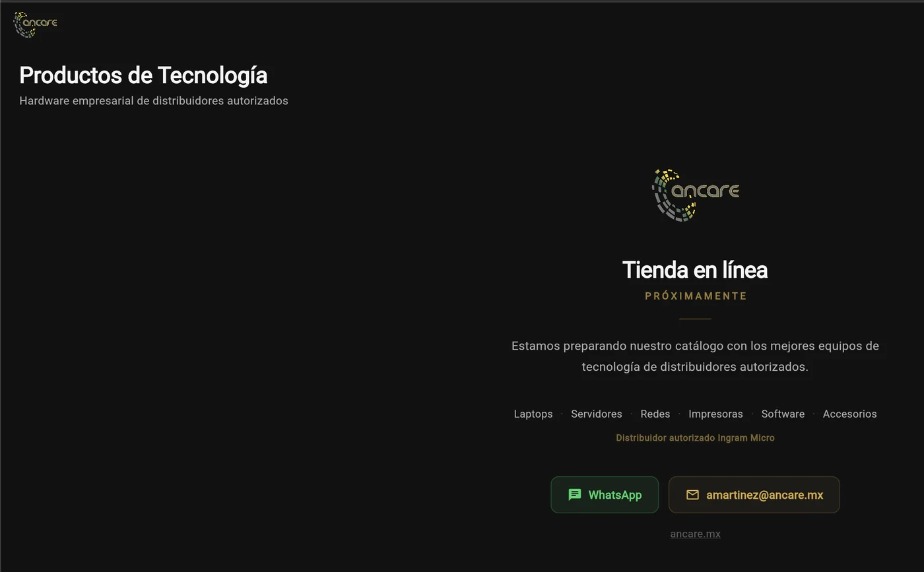Image resolution: width=924 pixels, height=572 pixels.
Task: Click the chat bubble icon beside WhatsApp
Action: [575, 495]
